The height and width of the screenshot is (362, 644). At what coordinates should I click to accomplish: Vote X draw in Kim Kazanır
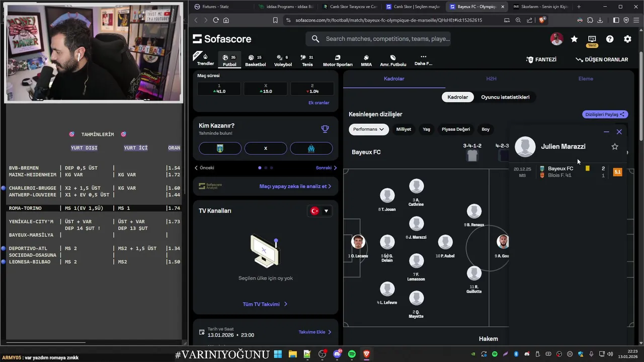pyautogui.click(x=266, y=148)
